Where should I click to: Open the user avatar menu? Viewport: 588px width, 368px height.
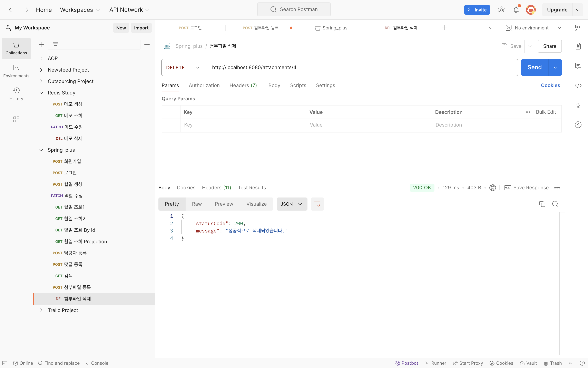531,10
